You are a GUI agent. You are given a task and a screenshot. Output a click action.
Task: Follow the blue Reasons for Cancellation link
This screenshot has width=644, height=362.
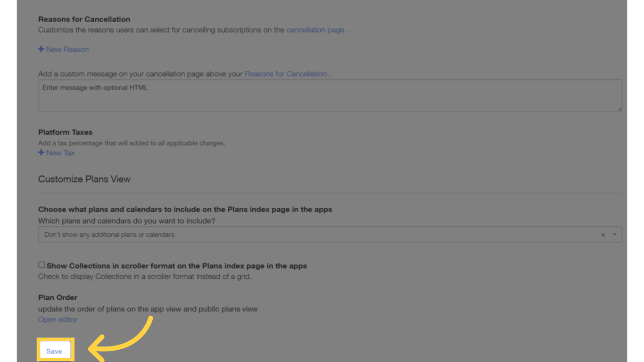285,74
